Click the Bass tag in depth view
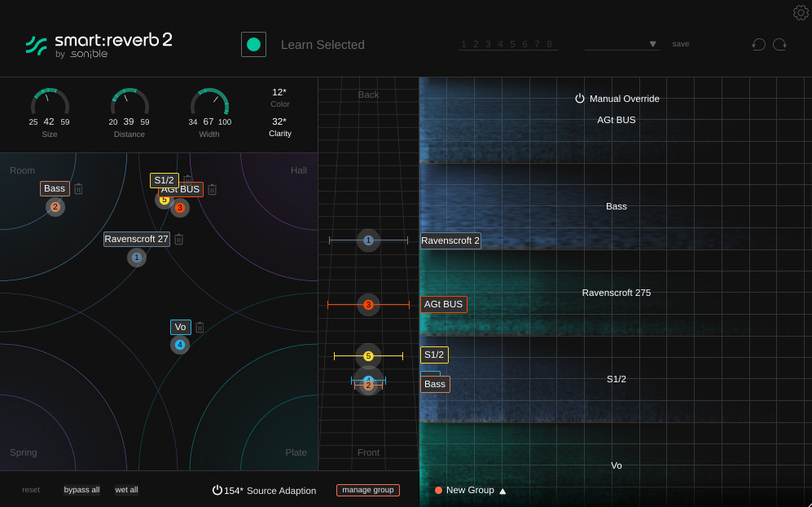This screenshot has height=507, width=812. (x=435, y=384)
